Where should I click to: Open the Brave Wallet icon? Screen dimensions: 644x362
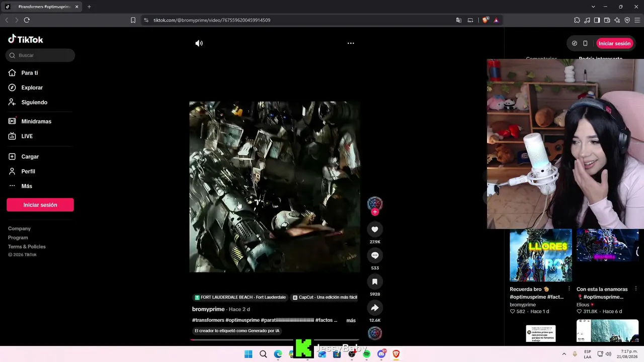coord(607,20)
